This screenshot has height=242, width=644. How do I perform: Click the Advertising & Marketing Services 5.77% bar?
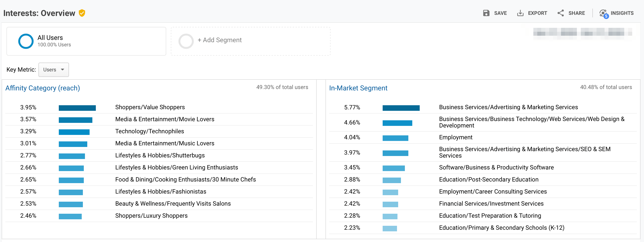pos(401,108)
